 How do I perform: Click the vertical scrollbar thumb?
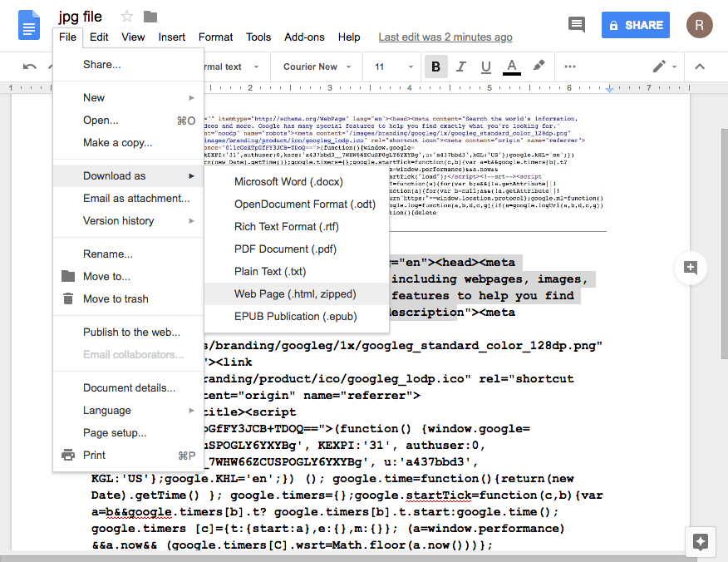point(725,244)
